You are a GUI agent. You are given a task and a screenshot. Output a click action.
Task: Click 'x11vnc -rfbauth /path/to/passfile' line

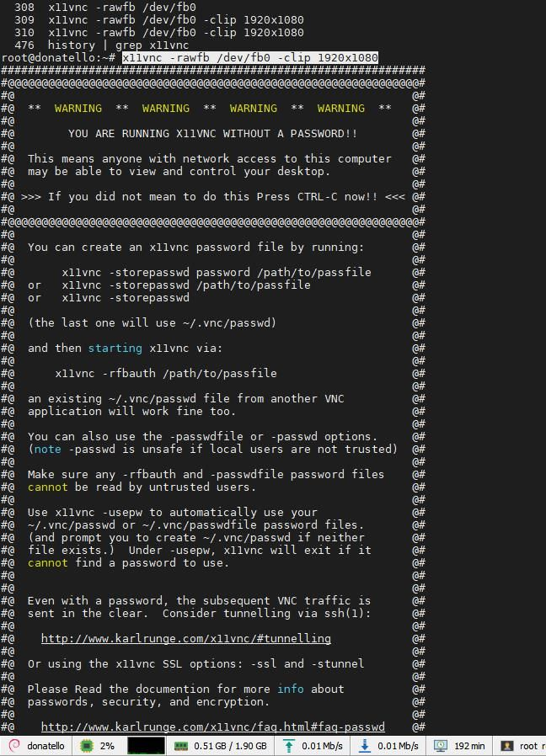pos(166,373)
